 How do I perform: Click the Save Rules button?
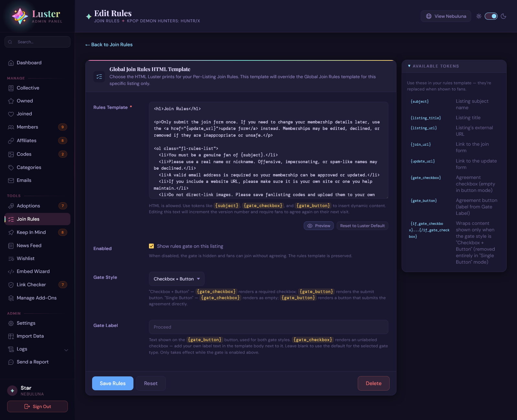click(113, 383)
